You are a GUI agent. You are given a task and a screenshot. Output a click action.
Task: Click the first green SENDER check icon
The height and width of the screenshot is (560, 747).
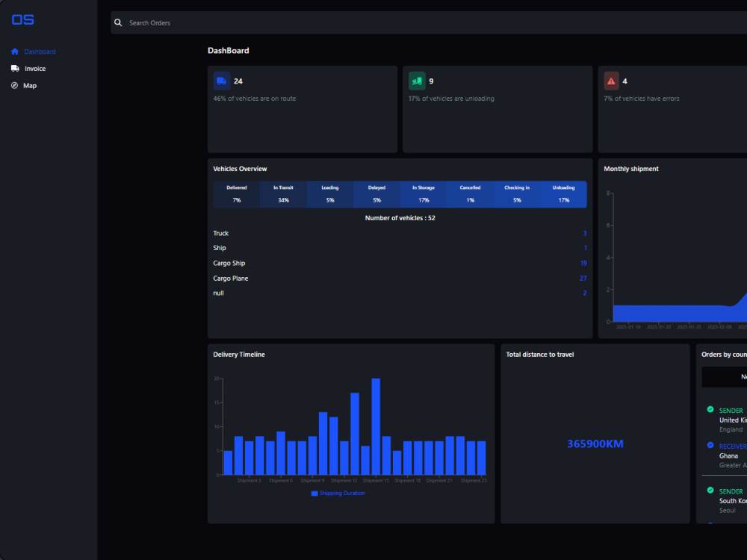[x=710, y=409]
